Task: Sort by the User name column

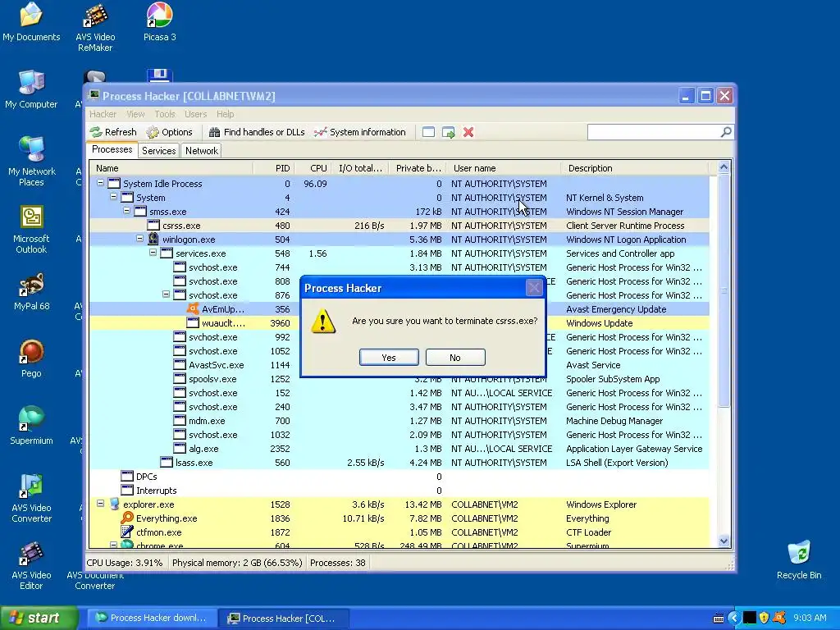Action: tap(504, 168)
